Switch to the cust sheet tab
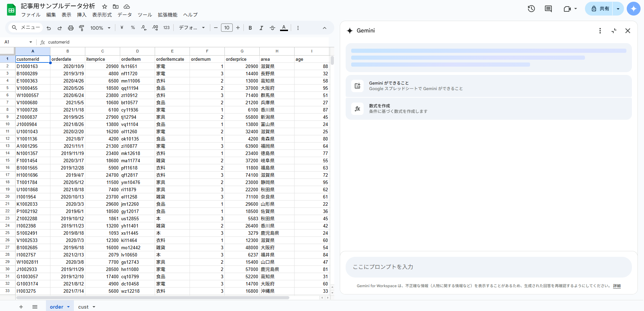The image size is (644, 311). [83, 307]
